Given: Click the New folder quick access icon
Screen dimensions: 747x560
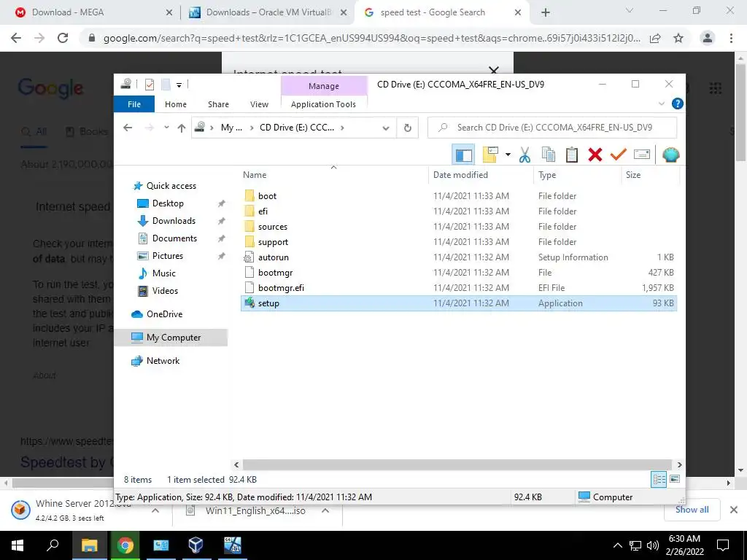Looking at the screenshot, I should (166, 85).
